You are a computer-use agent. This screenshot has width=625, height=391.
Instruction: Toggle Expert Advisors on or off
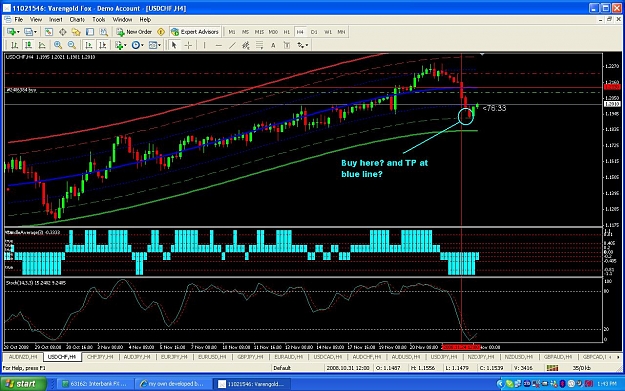[x=195, y=32]
